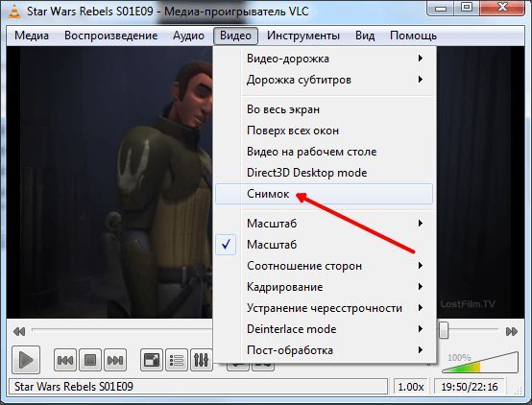The width and height of the screenshot is (532, 405).
Task: Open Помощь menu
Action: [413, 36]
